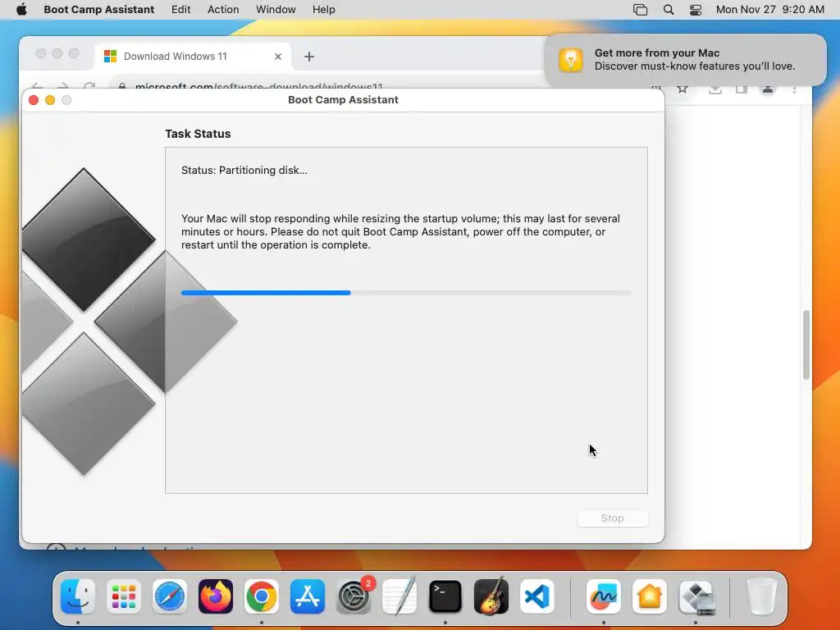This screenshot has width=840, height=630.
Task: Open Terminal from the Dock
Action: pyautogui.click(x=445, y=596)
